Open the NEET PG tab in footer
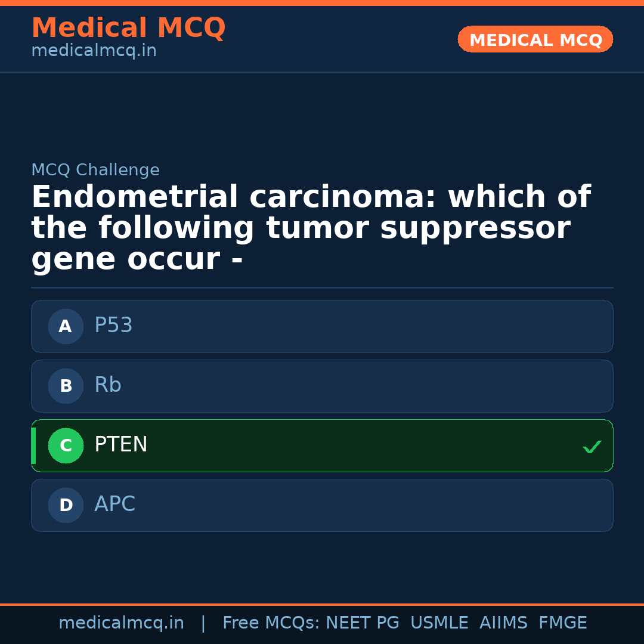The width and height of the screenshot is (644, 644). (362, 623)
